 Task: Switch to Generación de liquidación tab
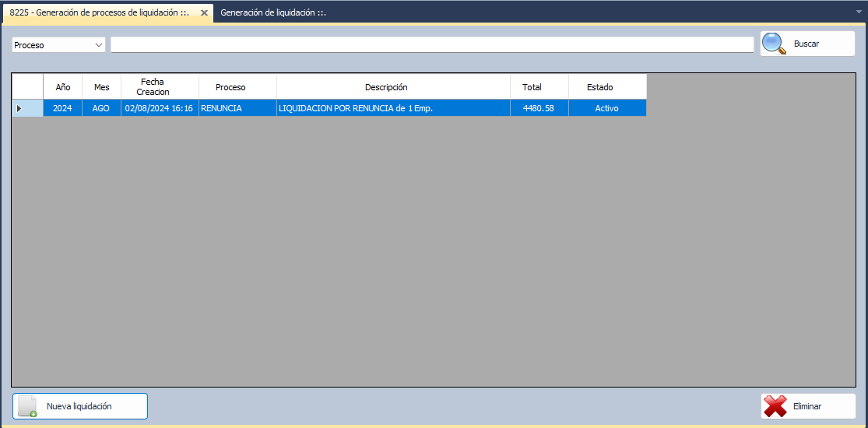coord(272,12)
